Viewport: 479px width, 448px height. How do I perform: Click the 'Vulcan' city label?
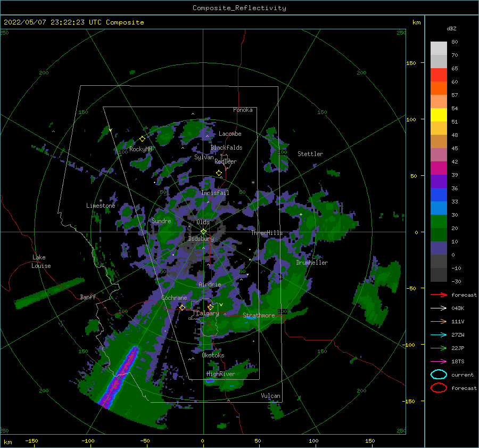click(x=271, y=396)
